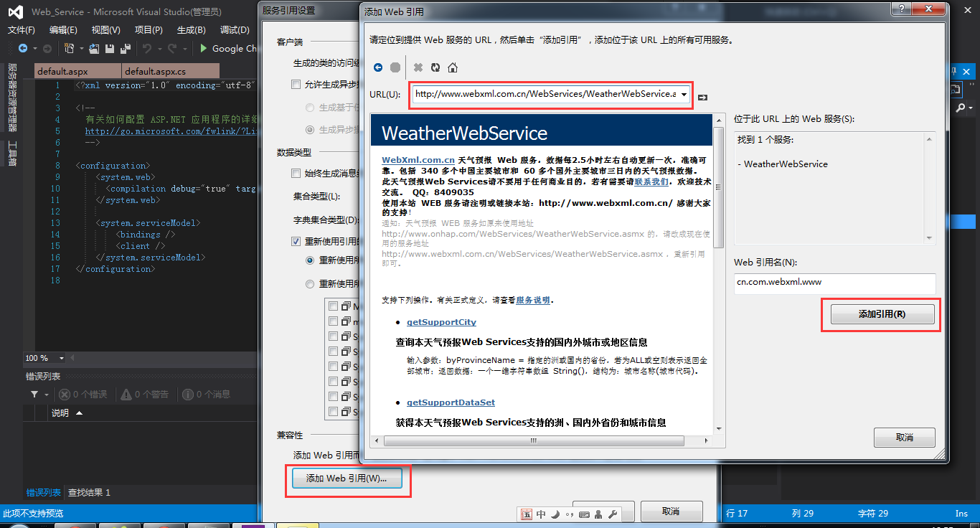Check the last assembly checkbox in list
The width and height of the screenshot is (980, 528).
coord(333,412)
